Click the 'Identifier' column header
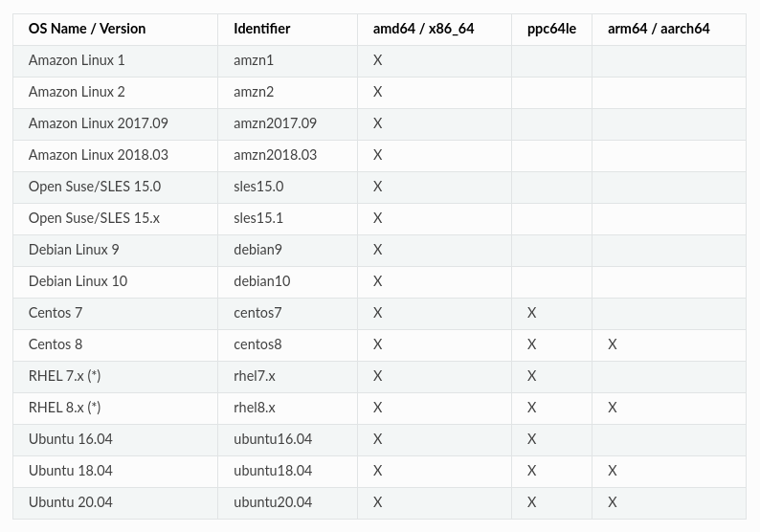Image resolution: width=760 pixels, height=532 pixels. 261,29
